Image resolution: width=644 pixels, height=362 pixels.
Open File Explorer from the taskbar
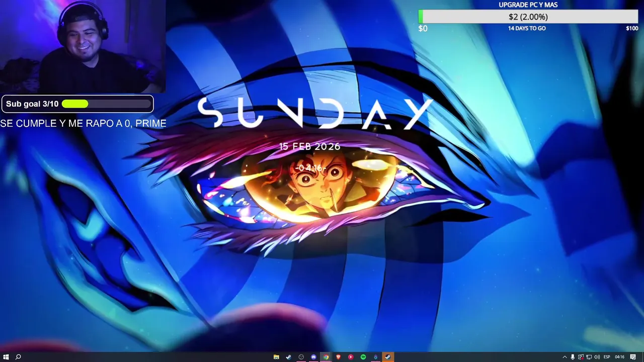click(x=276, y=357)
